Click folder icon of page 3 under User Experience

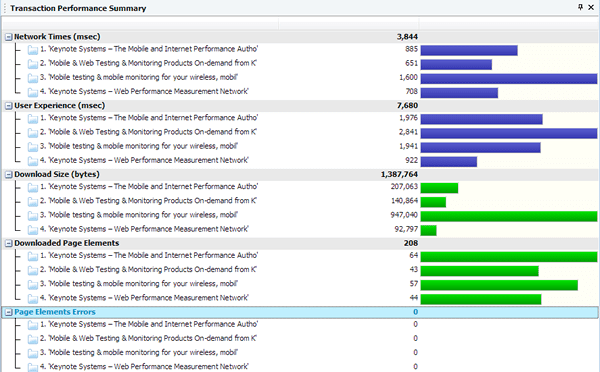tap(33, 147)
